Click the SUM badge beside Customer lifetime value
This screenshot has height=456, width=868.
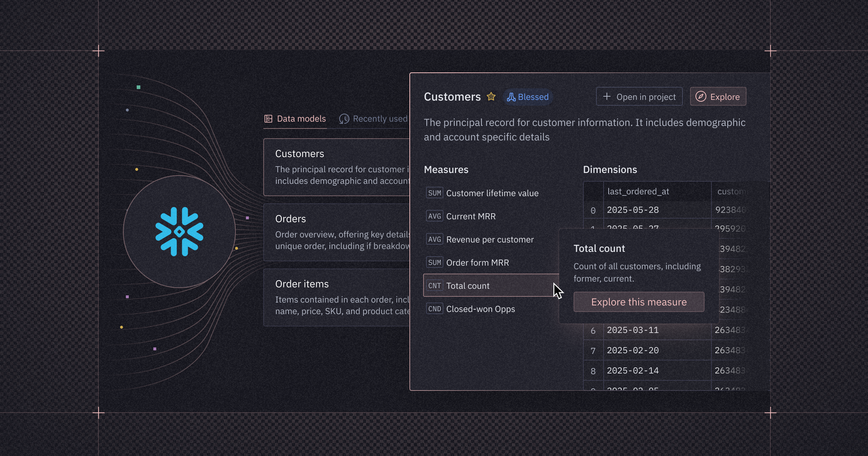click(434, 193)
